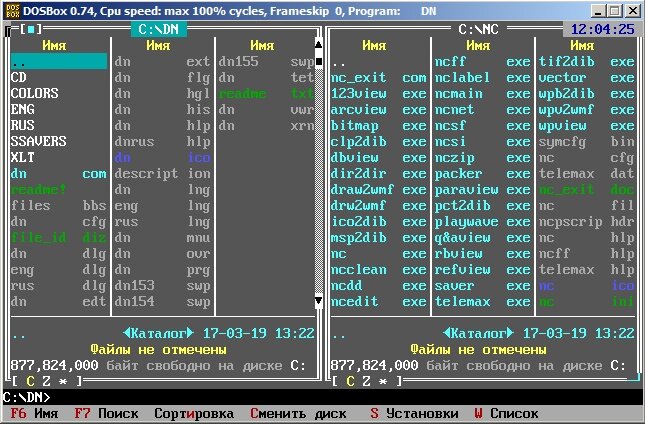The height and width of the screenshot is (424, 645).
Task: Select file_id diz
Action: click(58, 238)
